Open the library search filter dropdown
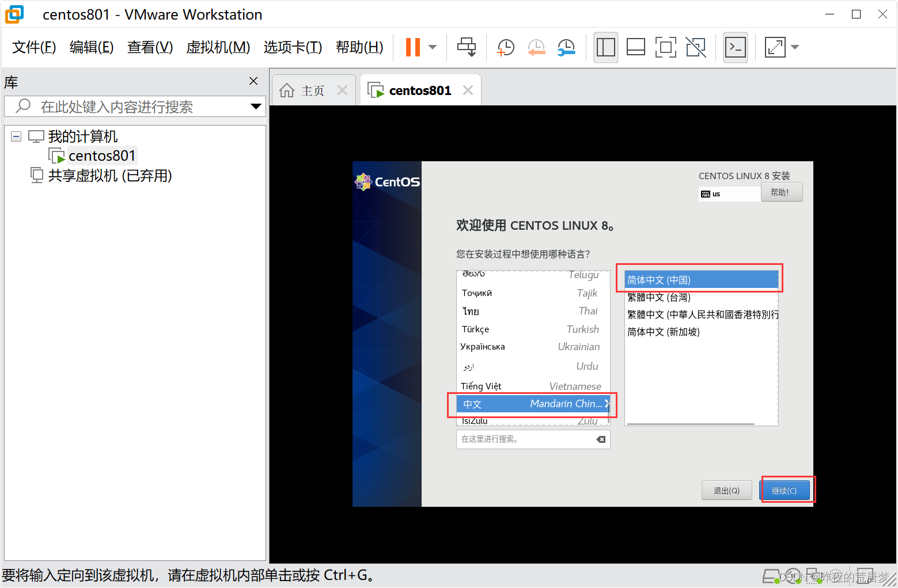Image resolution: width=898 pixels, height=588 pixels. click(x=256, y=107)
